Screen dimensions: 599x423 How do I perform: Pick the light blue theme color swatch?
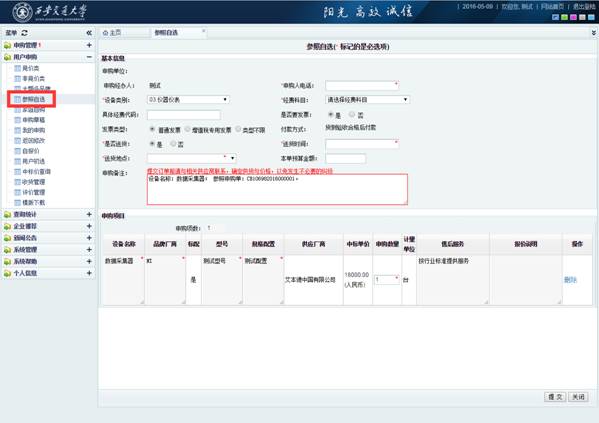click(591, 17)
